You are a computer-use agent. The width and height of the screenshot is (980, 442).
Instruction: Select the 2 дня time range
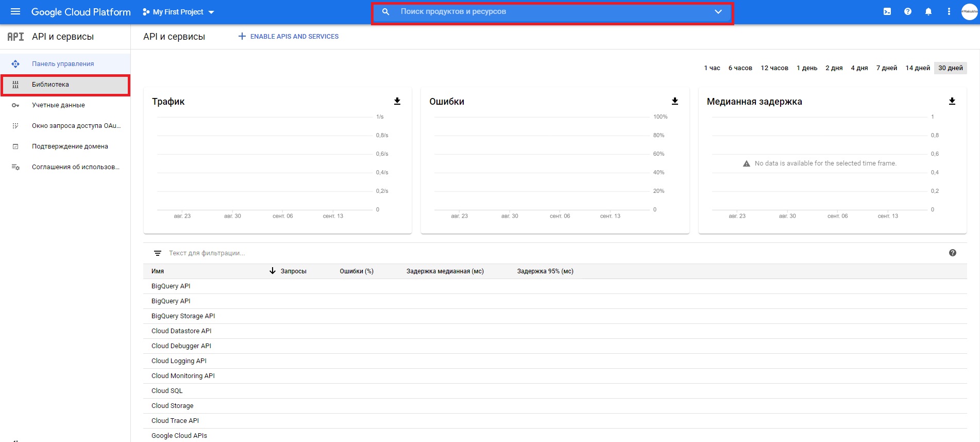click(x=834, y=68)
